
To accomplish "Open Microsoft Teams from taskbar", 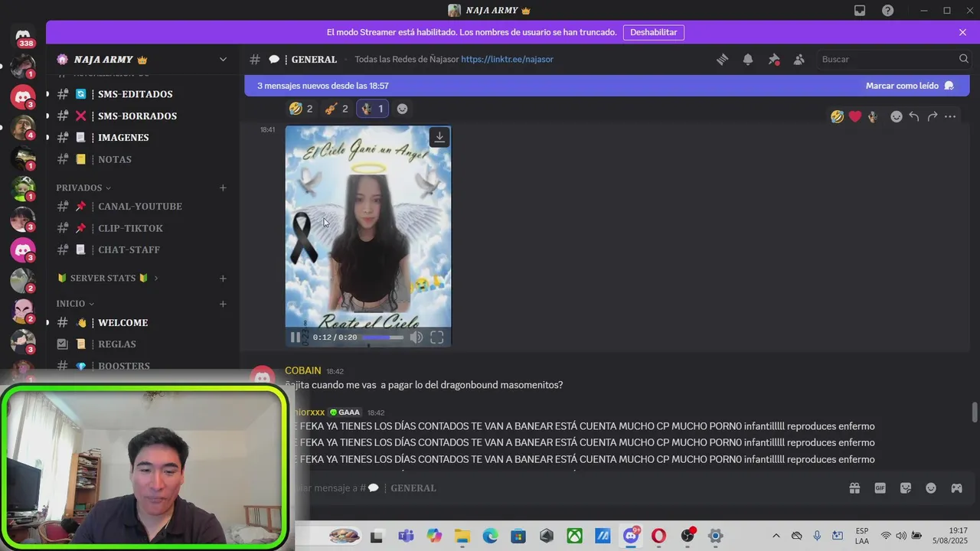I will [x=406, y=536].
